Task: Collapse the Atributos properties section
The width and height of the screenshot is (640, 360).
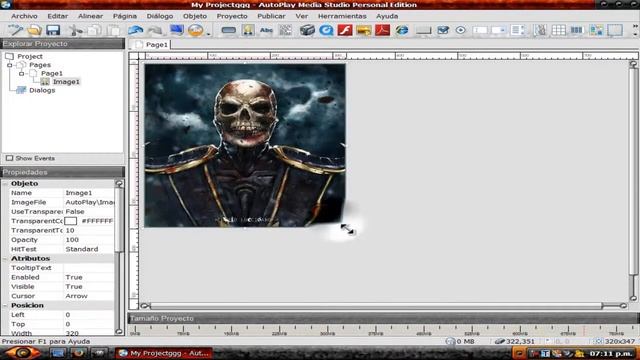Action: pyautogui.click(x=5, y=259)
